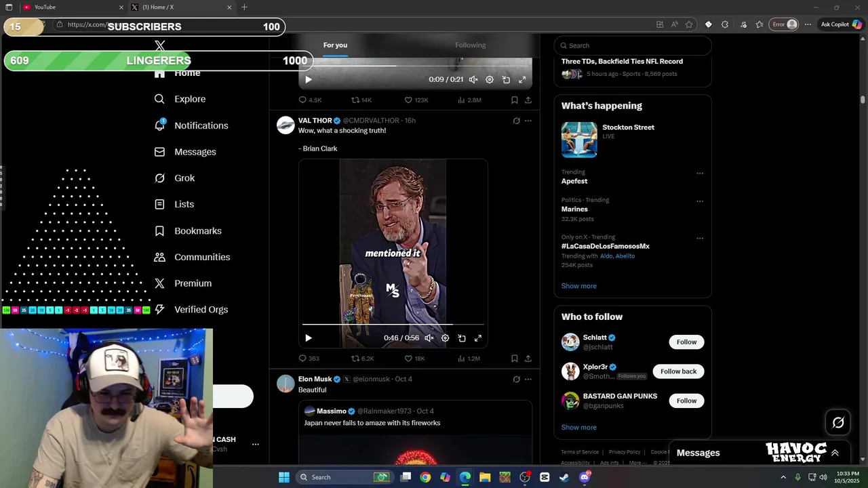Screen dimensions: 868x488
Task: Bookmark the top post with 2.8M views
Action: pyautogui.click(x=515, y=100)
